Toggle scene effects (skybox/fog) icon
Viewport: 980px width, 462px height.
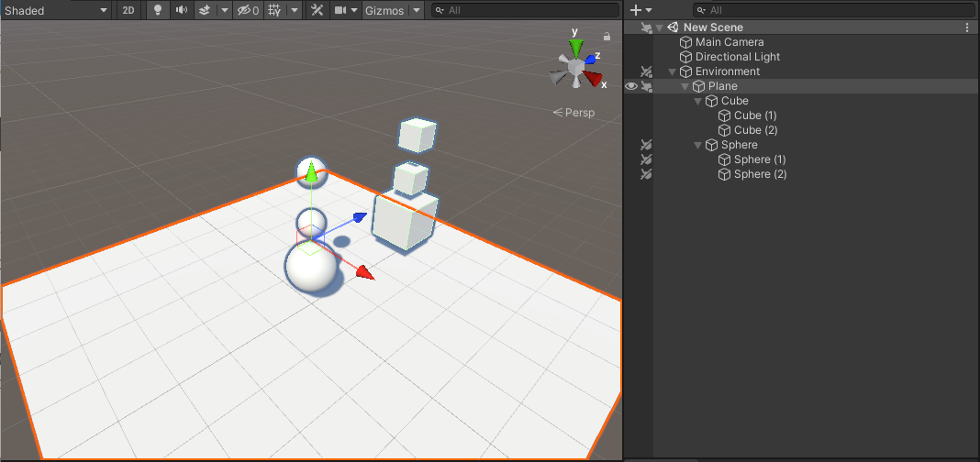(205, 10)
